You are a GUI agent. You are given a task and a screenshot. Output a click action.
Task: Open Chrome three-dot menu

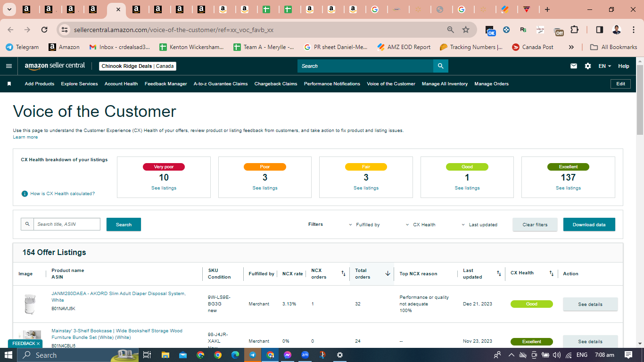[x=633, y=30]
